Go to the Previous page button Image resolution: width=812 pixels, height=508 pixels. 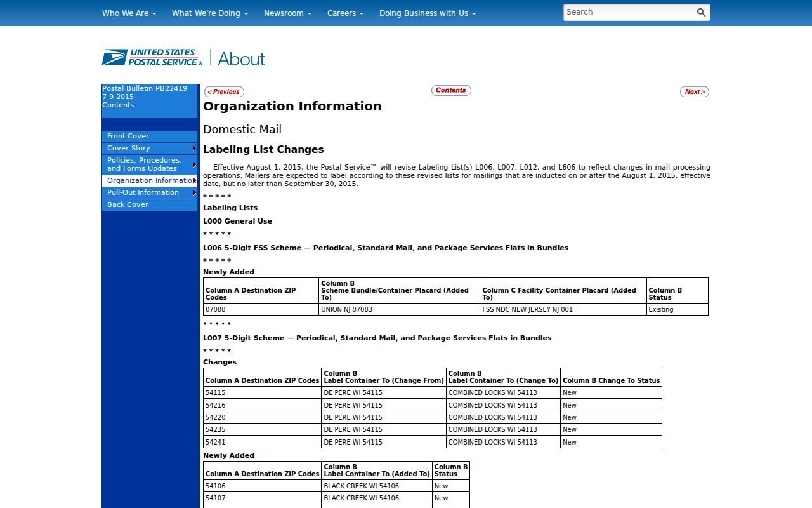coord(224,92)
